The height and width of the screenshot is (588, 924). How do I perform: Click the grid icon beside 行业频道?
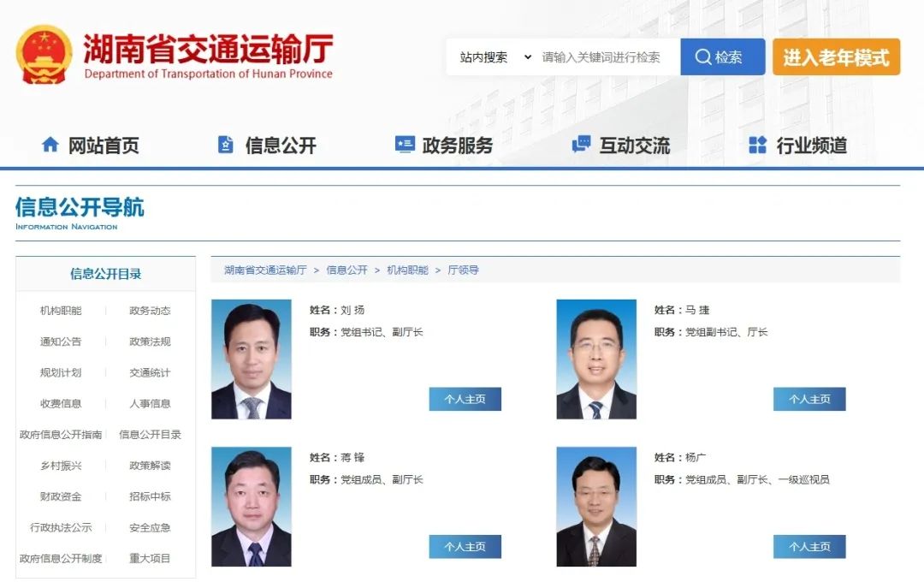coord(757,145)
